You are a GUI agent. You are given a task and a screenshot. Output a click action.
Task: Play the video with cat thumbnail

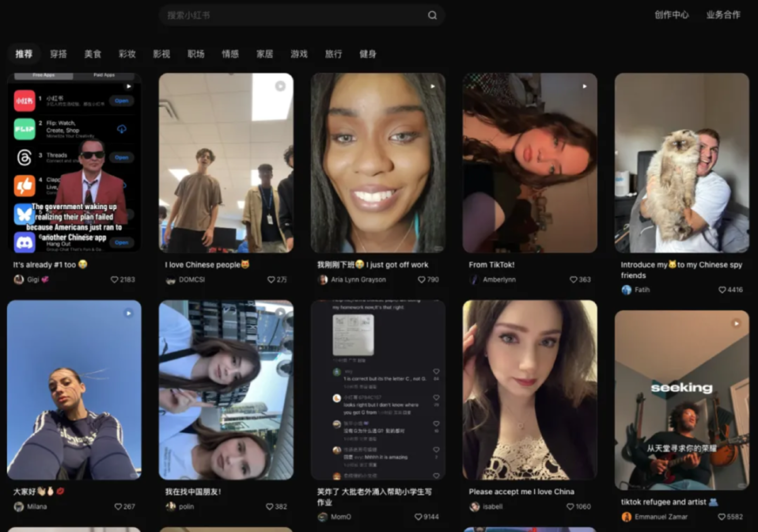[681, 163]
